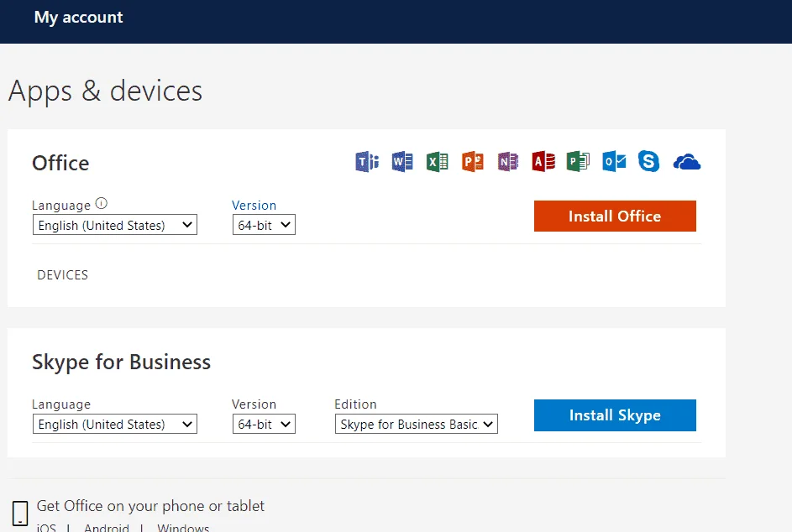This screenshot has height=532, width=792.
Task: Click the OneNote app icon
Action: click(508, 162)
